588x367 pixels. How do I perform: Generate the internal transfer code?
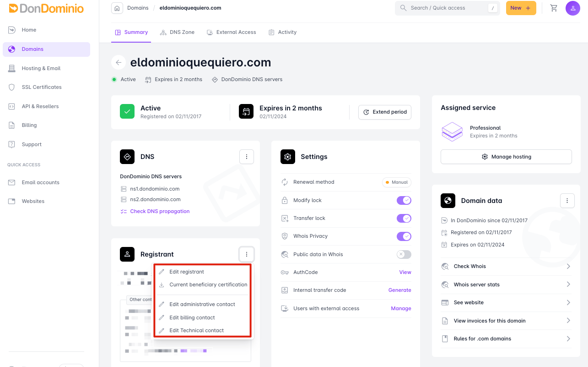(399, 290)
